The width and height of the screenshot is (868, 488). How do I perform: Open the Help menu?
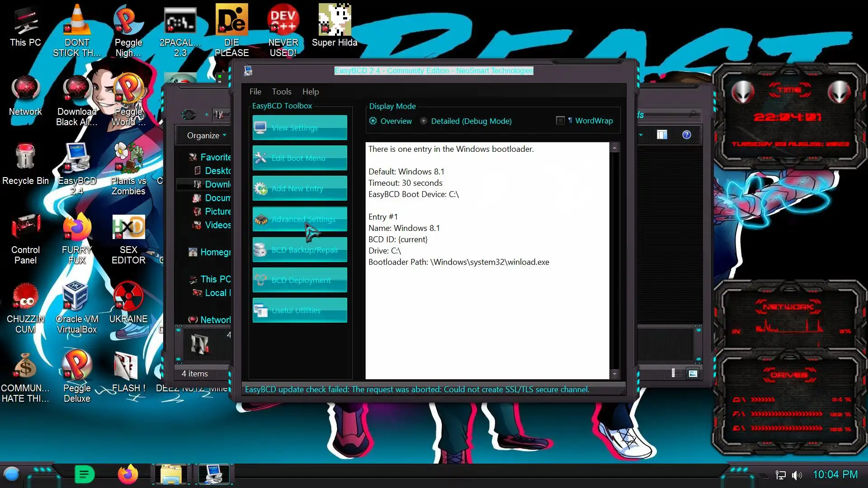coord(310,92)
